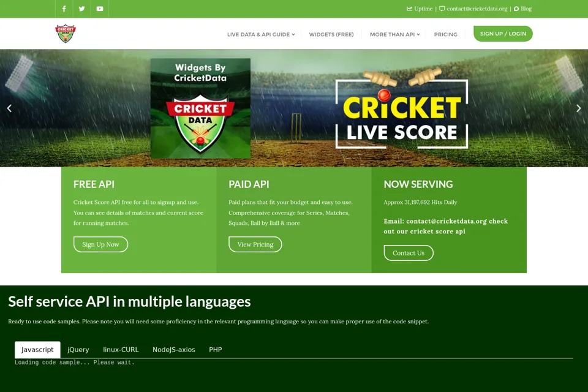Click the CricketData shield logo in header
This screenshot has width=588, height=392.
pyautogui.click(x=66, y=34)
